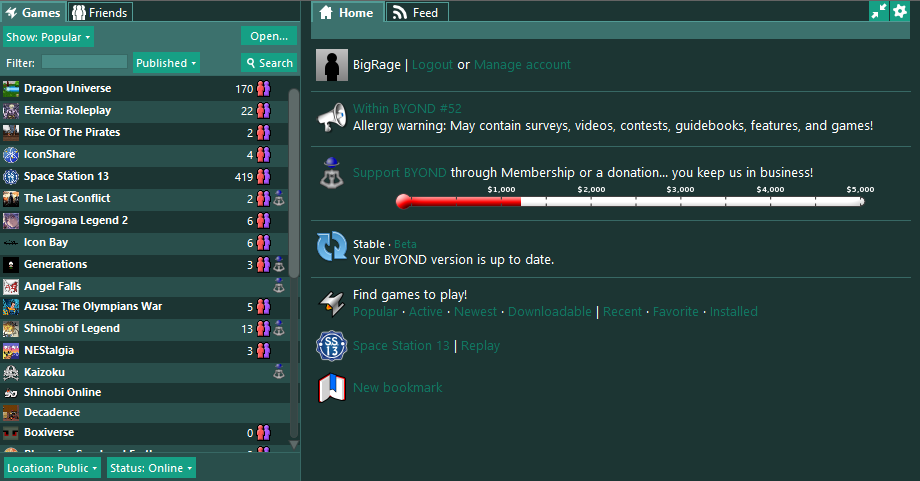Click the Newest games link
The image size is (920, 481).
click(475, 311)
